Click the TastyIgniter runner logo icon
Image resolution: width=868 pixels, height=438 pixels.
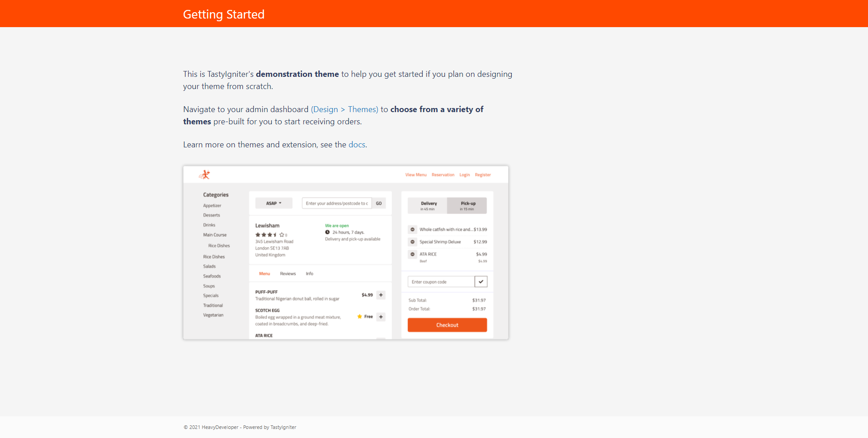coord(205,174)
